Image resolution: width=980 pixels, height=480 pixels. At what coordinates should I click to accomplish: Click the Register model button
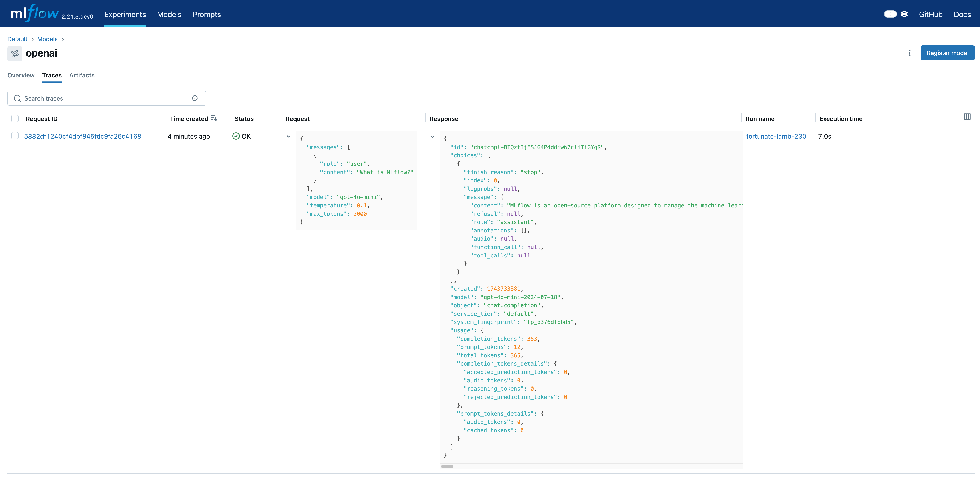point(947,53)
